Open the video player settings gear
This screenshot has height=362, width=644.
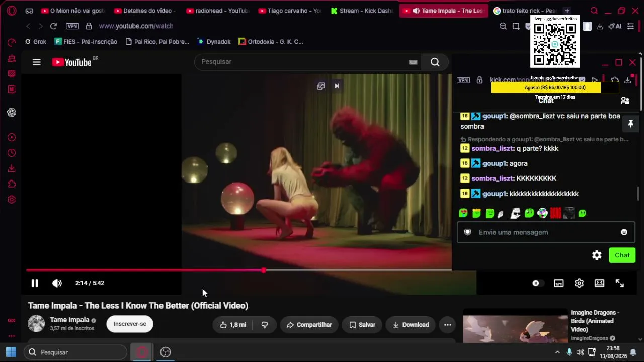[x=579, y=283]
